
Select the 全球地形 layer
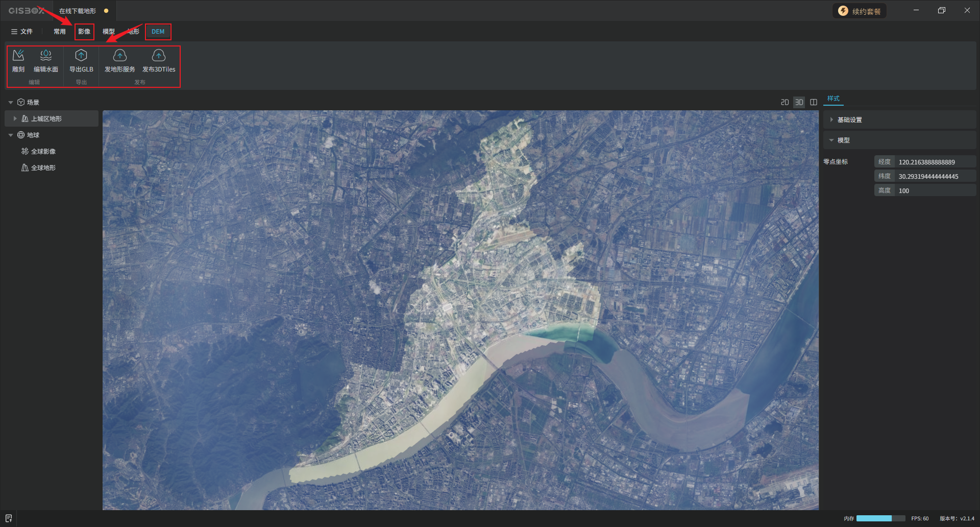coord(43,168)
